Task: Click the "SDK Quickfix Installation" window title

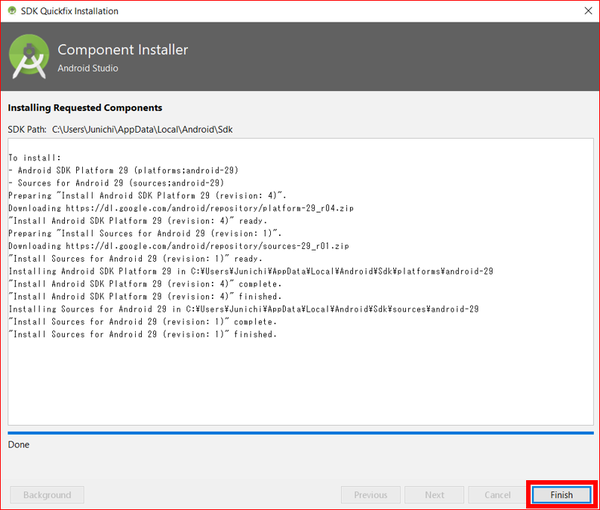Action: [x=69, y=11]
